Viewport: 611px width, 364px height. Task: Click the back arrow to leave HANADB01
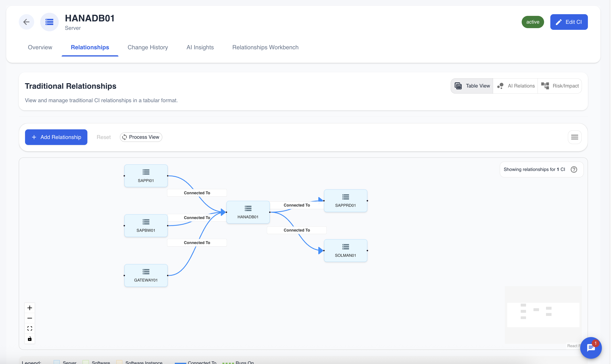pos(26,22)
